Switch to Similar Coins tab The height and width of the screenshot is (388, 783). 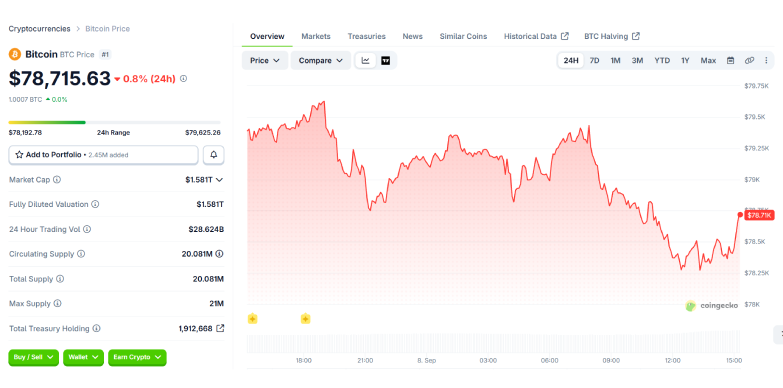[463, 36]
